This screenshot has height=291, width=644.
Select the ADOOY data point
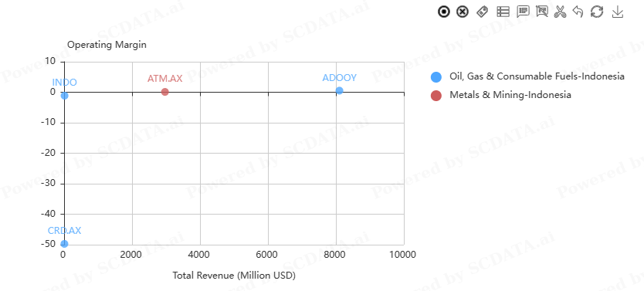pyautogui.click(x=339, y=90)
